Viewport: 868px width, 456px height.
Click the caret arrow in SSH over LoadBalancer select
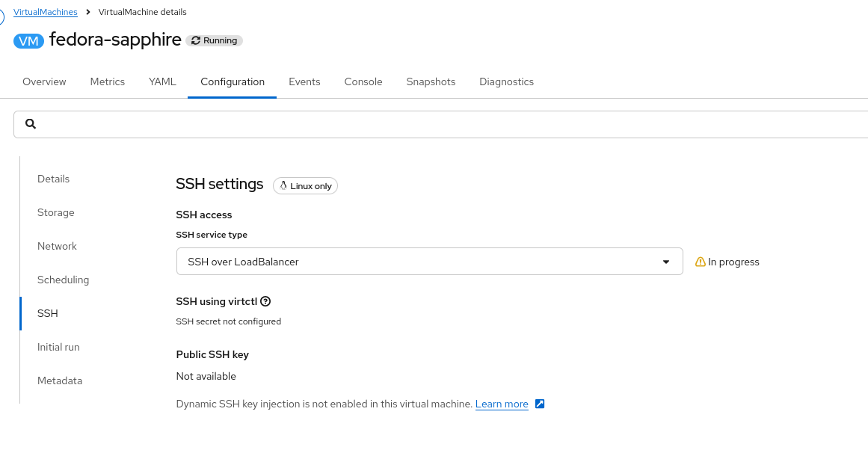click(x=666, y=262)
